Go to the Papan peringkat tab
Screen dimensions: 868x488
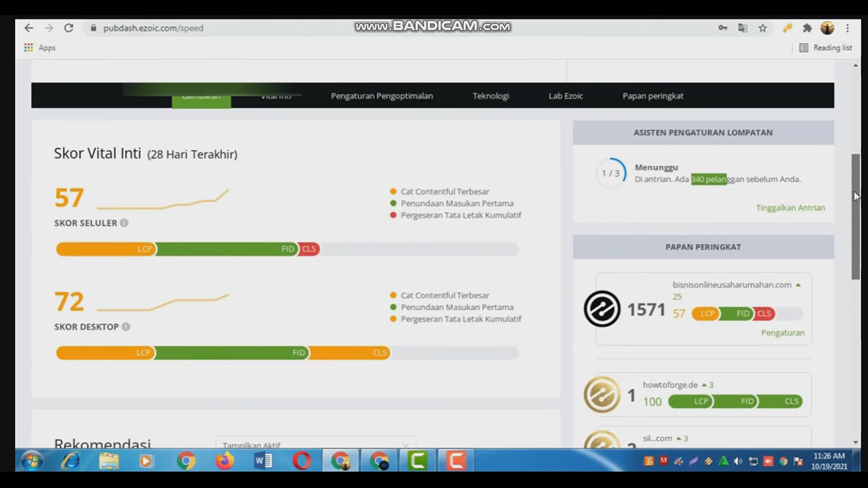click(652, 96)
